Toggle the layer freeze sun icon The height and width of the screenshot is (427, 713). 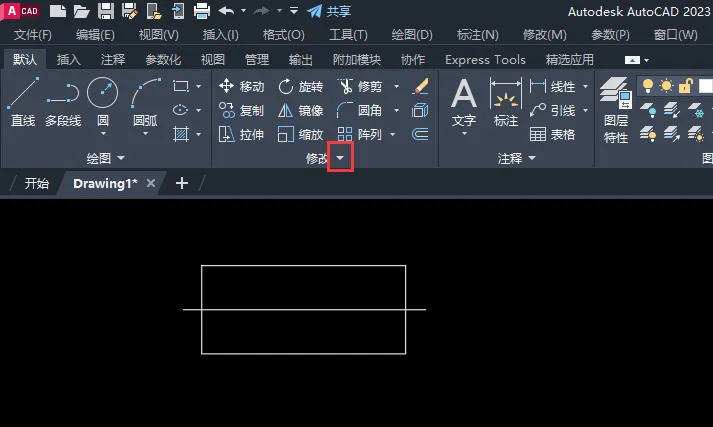click(667, 85)
